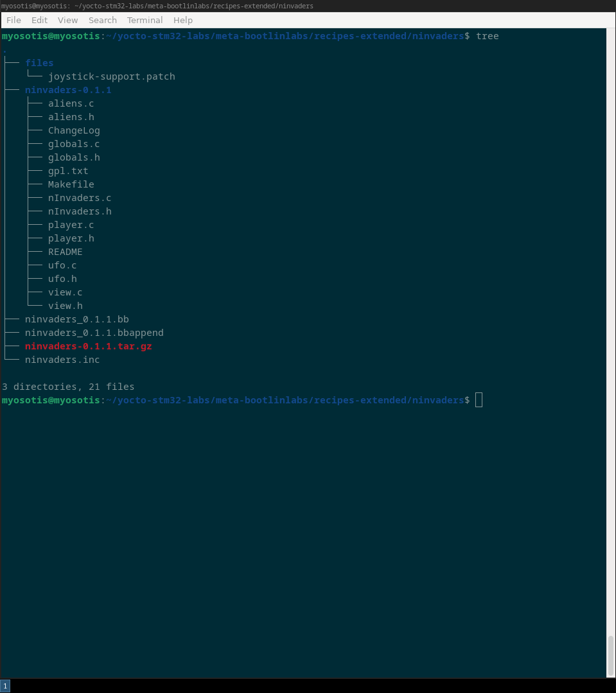Viewport: 616px width, 693px height.
Task: Click the red ninvaders-0.1.1.tar.gz entry
Action: (88, 346)
